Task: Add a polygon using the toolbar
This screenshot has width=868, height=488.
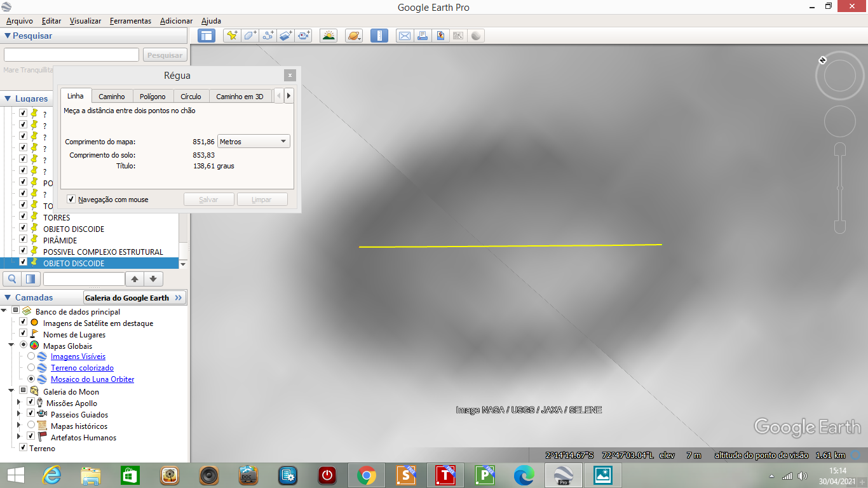Action: coord(250,36)
